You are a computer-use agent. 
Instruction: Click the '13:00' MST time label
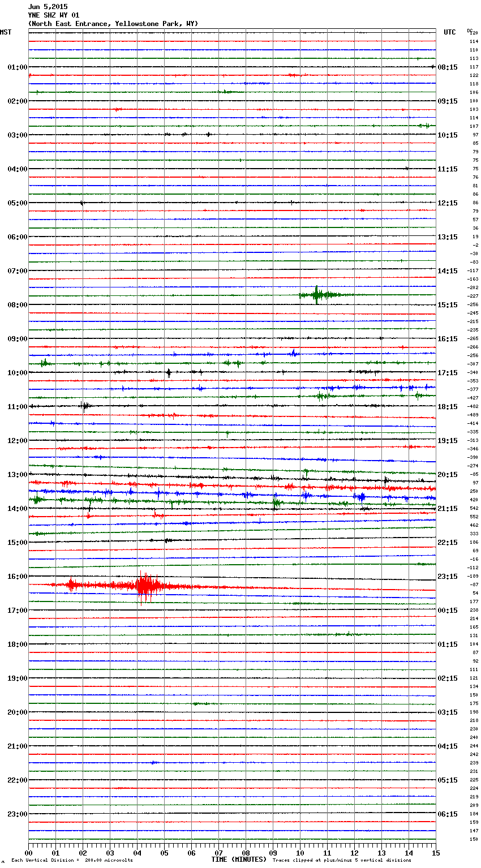tap(17, 475)
